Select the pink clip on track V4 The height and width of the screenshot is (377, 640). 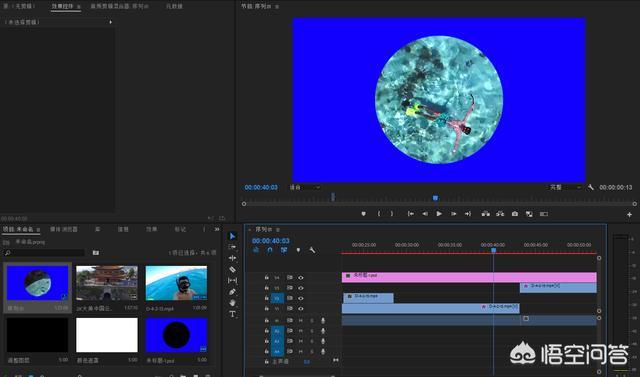[x=469, y=277]
